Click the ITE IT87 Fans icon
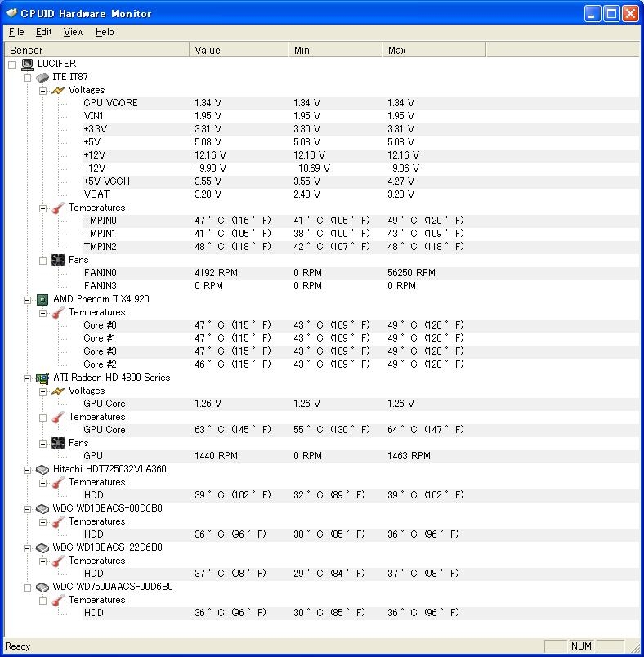The image size is (644, 657). 58,260
